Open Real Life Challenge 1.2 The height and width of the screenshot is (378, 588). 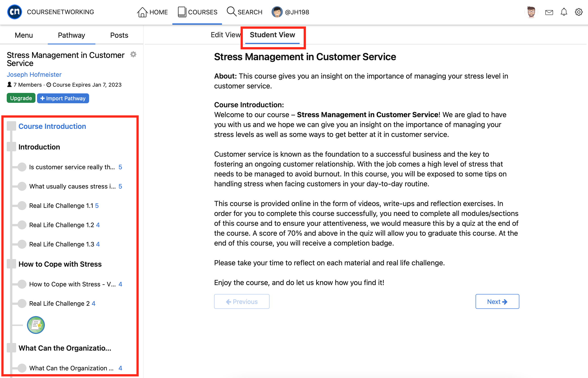point(61,225)
